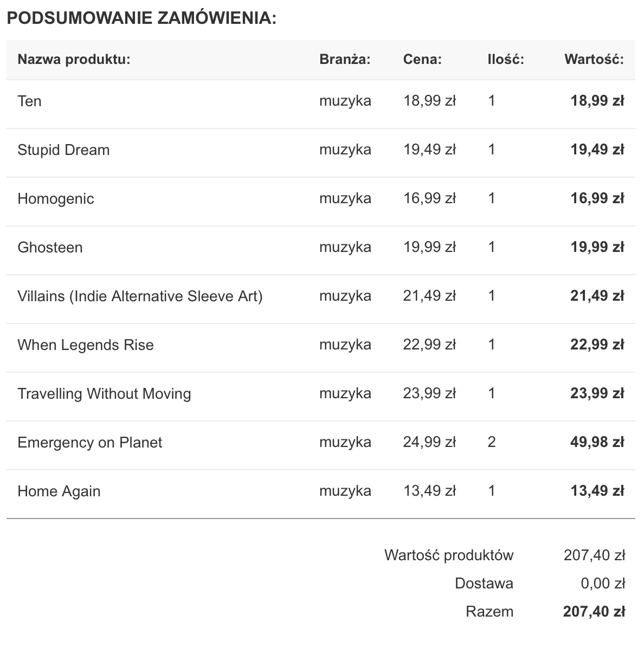
Task: Click quantity 2 for Emergency on Planet
Action: tap(492, 442)
